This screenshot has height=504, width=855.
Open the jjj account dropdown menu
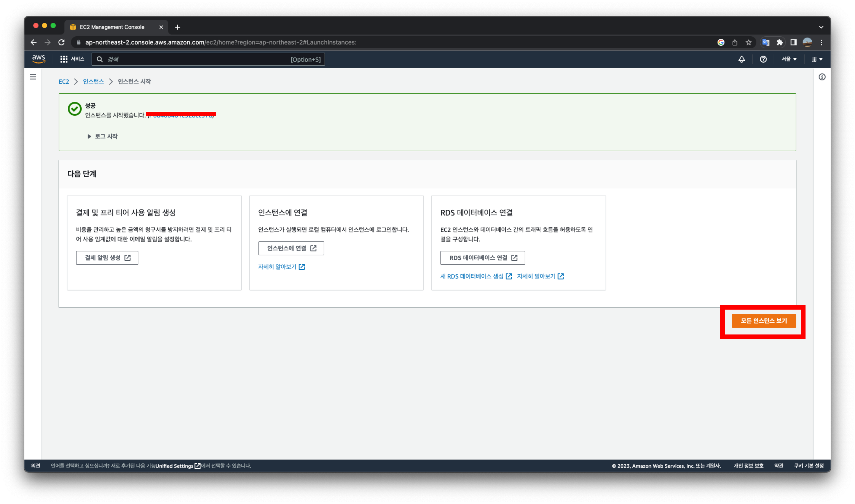point(817,59)
